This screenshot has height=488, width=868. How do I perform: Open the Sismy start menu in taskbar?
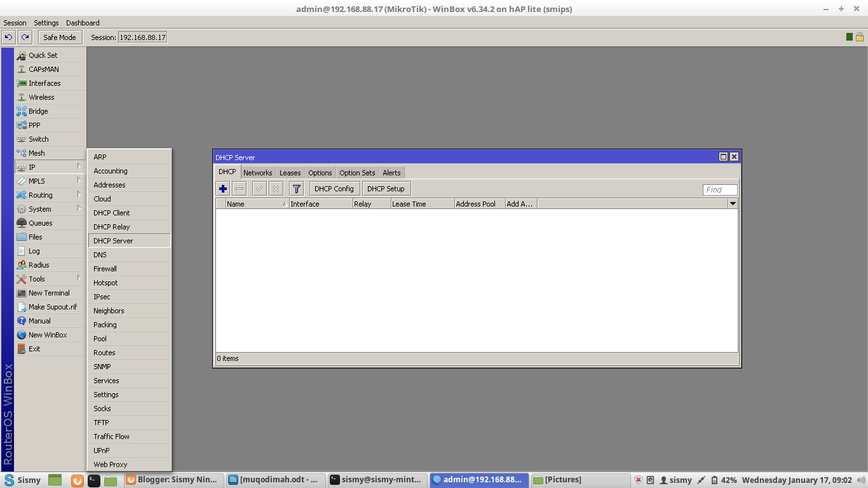coord(23,480)
